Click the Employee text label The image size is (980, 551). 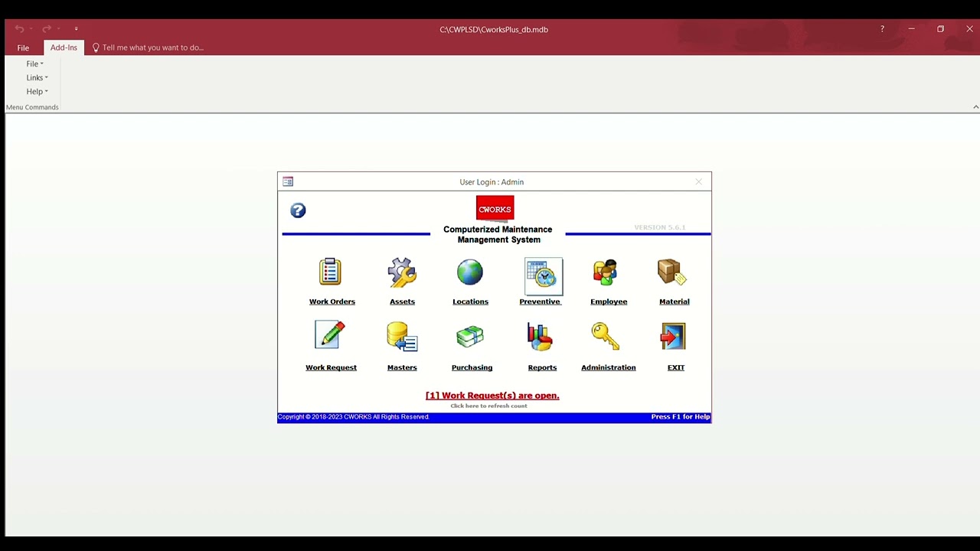coord(609,302)
